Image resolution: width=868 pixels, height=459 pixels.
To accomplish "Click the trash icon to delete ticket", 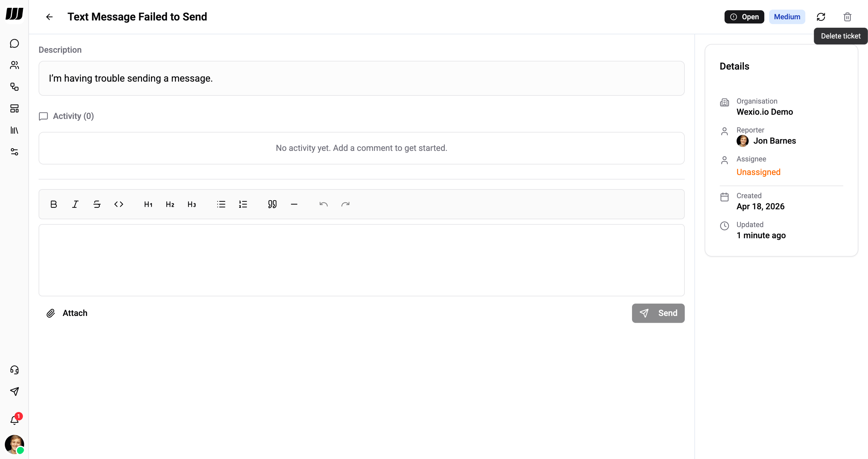I will [847, 17].
